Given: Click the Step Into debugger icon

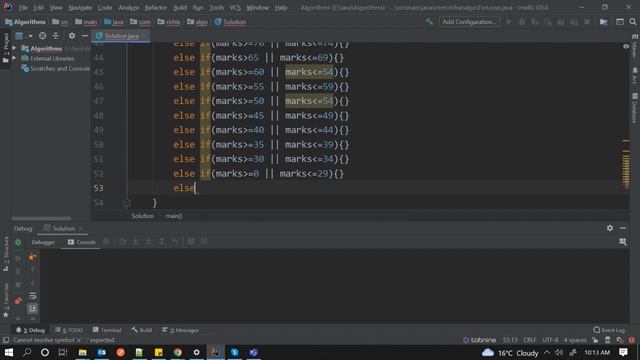Looking at the screenshot, I should (136, 242).
